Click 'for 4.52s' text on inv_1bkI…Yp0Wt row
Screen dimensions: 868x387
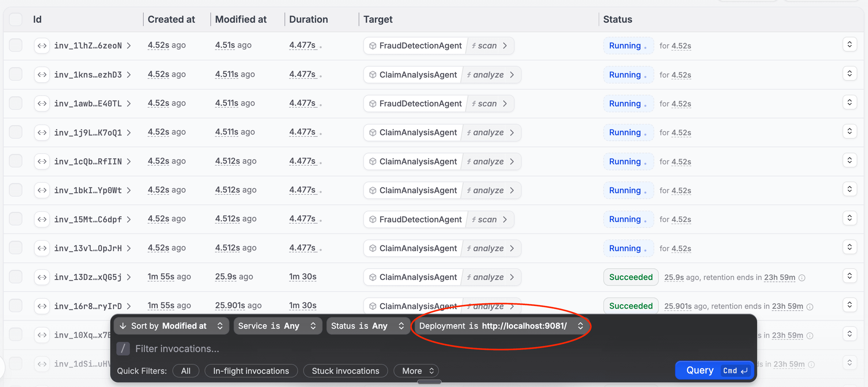click(x=675, y=191)
